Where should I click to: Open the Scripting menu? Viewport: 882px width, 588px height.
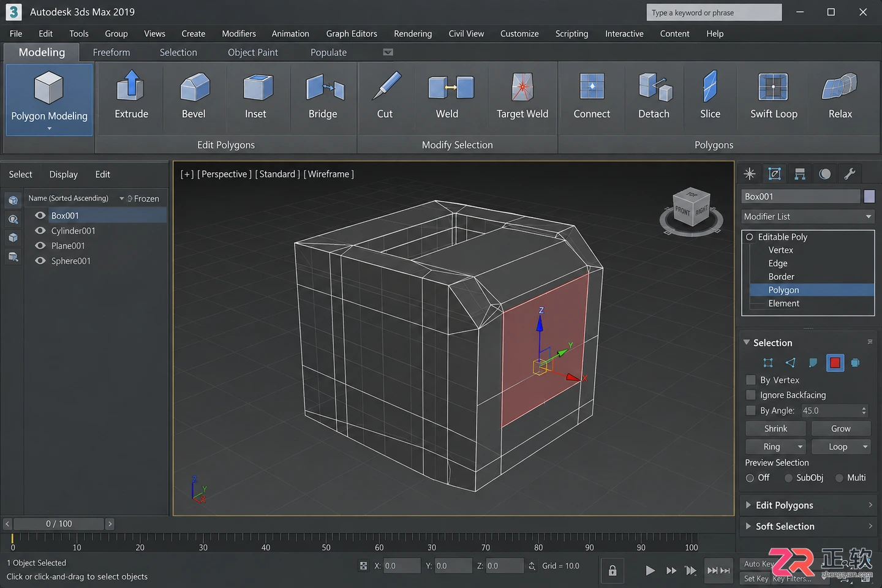tap(571, 34)
